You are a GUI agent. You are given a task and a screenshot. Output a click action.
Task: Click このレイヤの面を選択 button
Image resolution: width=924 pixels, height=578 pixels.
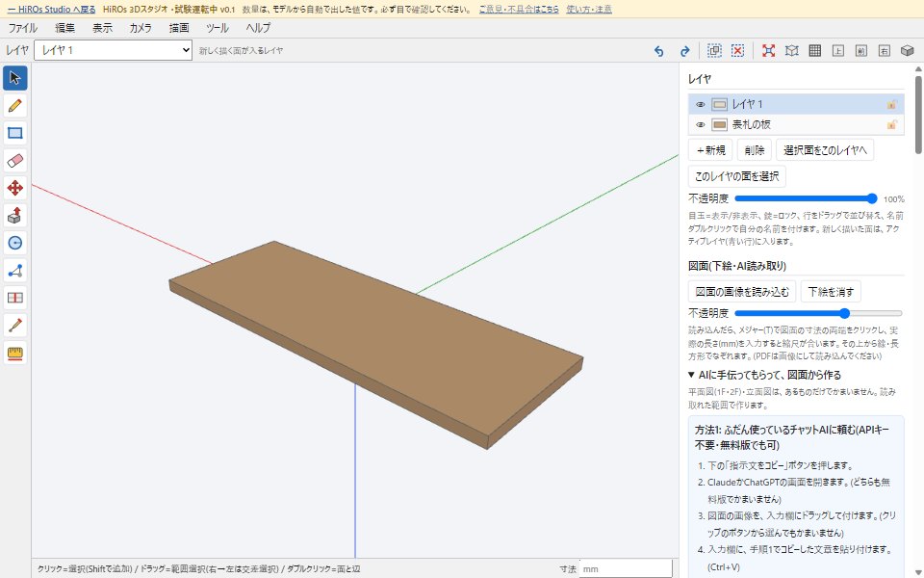(x=736, y=176)
